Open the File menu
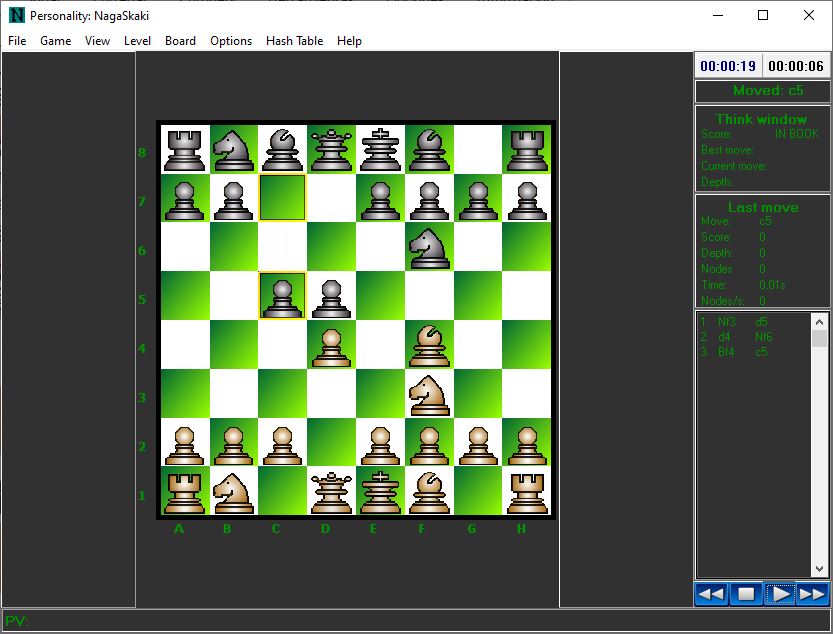 [17, 41]
